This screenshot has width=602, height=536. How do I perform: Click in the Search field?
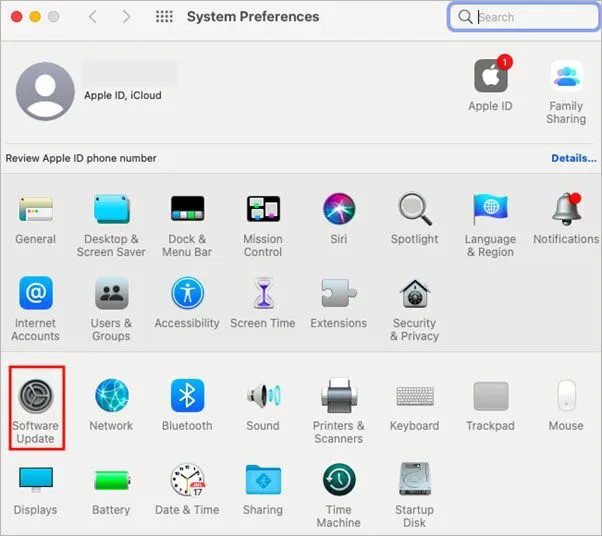pyautogui.click(x=524, y=17)
